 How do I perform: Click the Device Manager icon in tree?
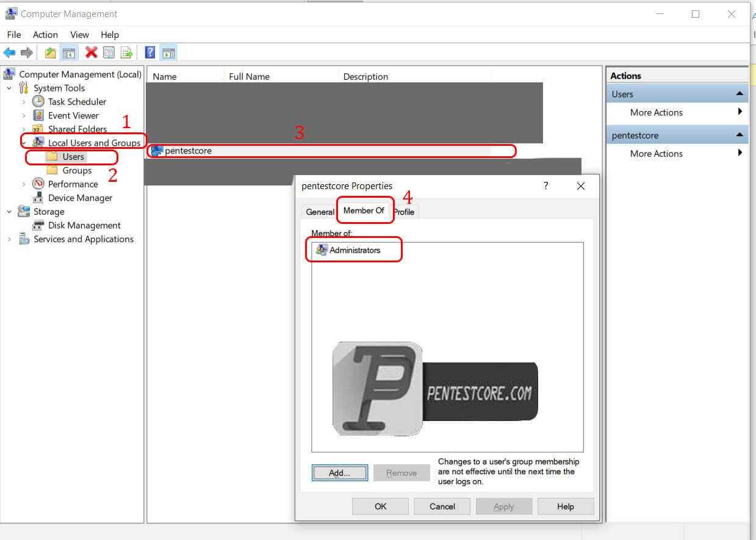tap(38, 198)
